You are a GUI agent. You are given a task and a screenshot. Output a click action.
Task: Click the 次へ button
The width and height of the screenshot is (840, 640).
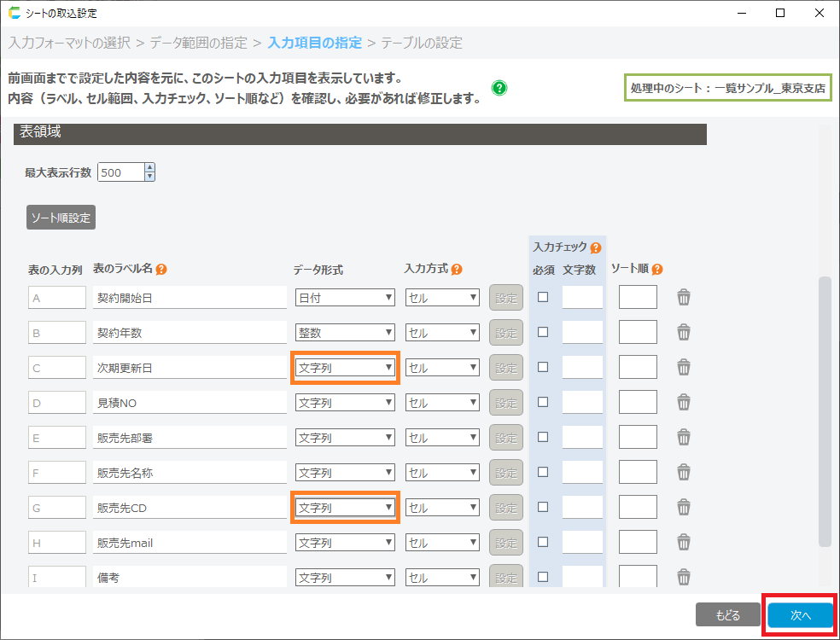(800, 615)
